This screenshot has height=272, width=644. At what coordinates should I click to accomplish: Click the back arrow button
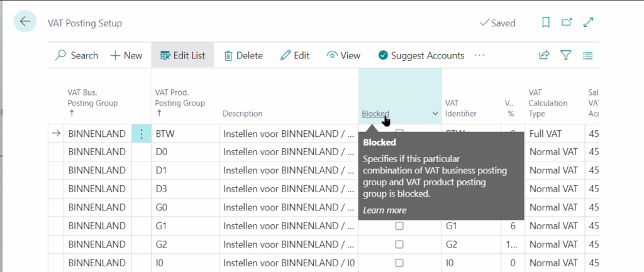click(25, 22)
